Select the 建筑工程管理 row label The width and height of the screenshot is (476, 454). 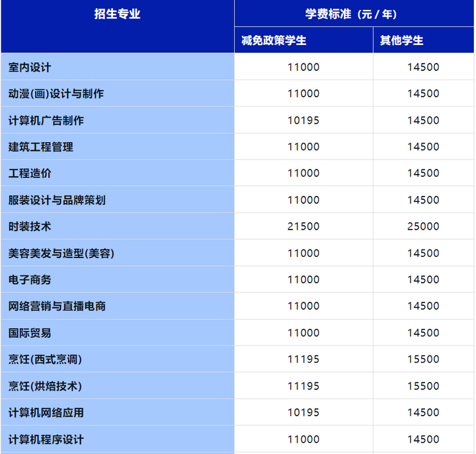coord(41,147)
